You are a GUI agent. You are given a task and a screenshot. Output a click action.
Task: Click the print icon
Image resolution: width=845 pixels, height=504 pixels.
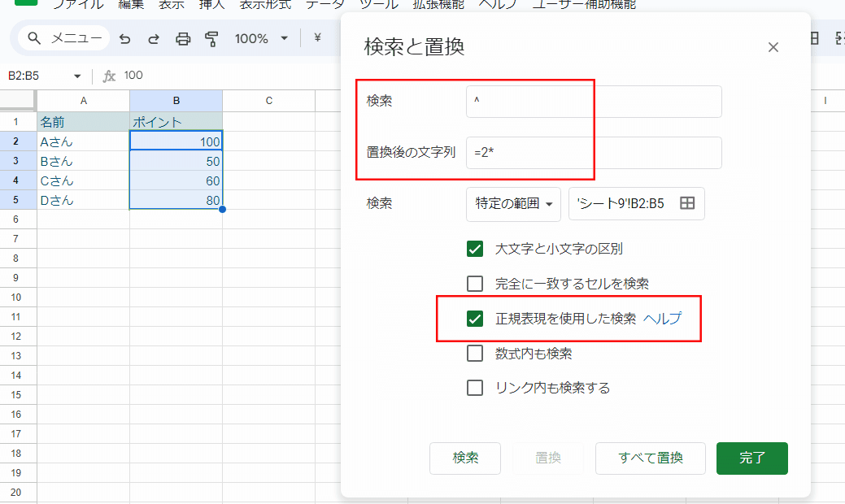[x=183, y=39]
